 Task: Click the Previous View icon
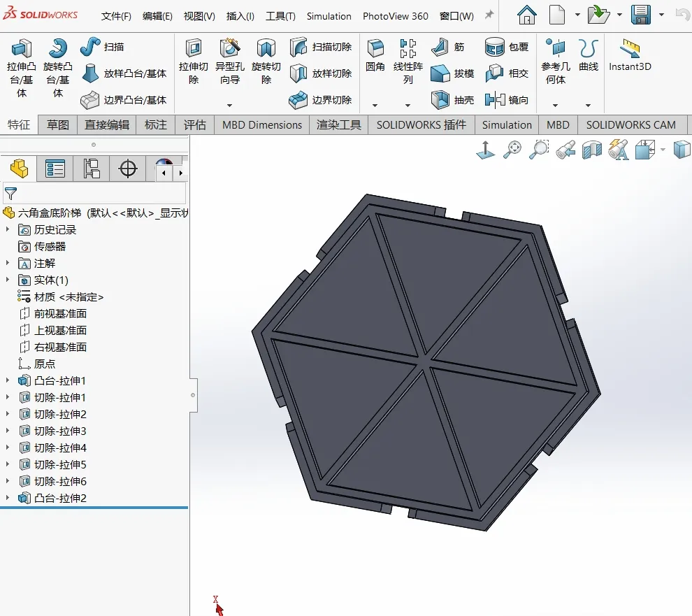click(565, 150)
